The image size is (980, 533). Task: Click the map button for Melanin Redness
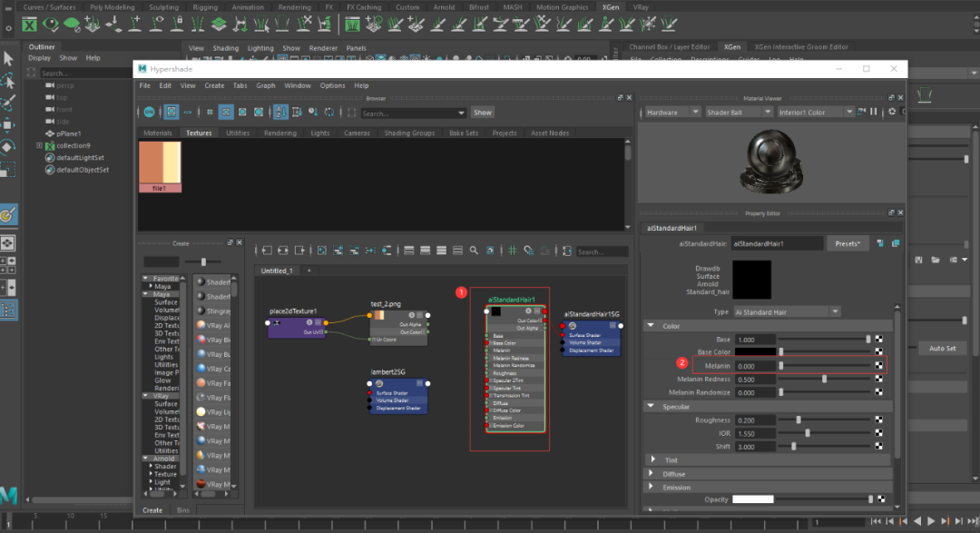click(878, 380)
